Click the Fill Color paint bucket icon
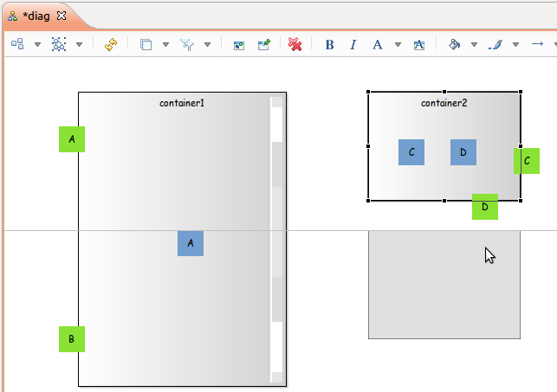This screenshot has height=392, width=557. coord(454,44)
